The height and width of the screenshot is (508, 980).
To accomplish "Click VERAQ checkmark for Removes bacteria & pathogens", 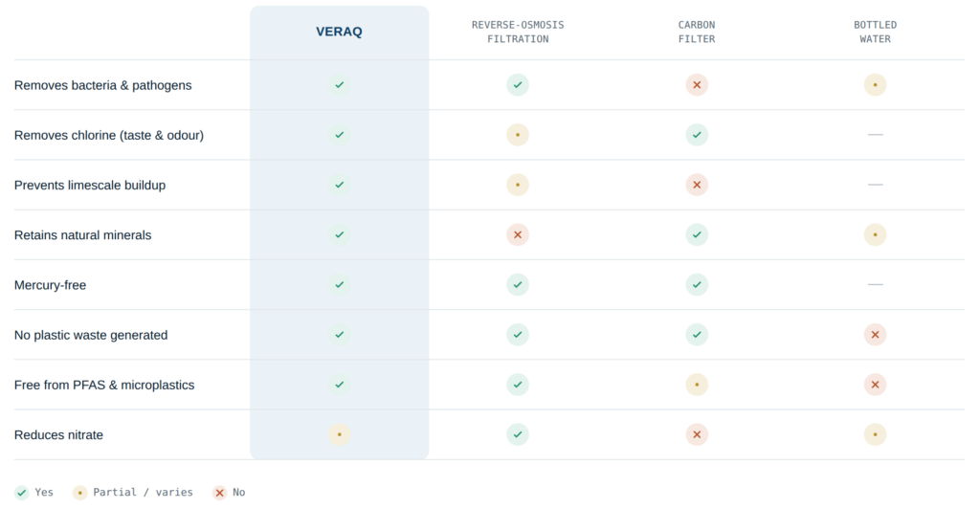I will [340, 85].
